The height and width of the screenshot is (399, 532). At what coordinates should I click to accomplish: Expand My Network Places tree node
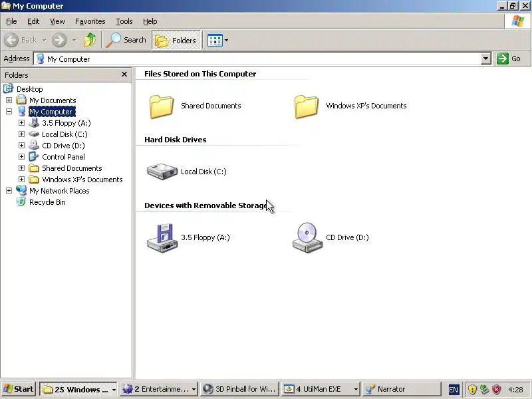(x=9, y=191)
